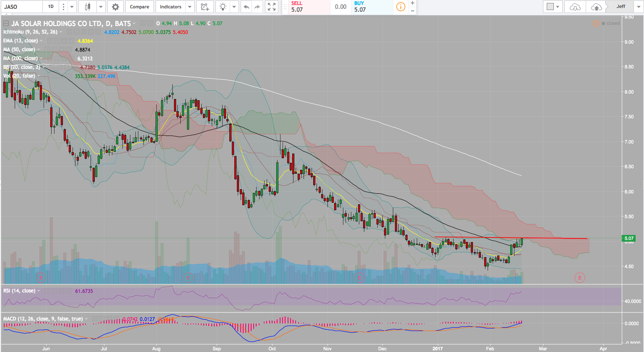Screen dimensions: 644x352
Task: Open chart settings gear in toolbar
Action: click(x=115, y=7)
